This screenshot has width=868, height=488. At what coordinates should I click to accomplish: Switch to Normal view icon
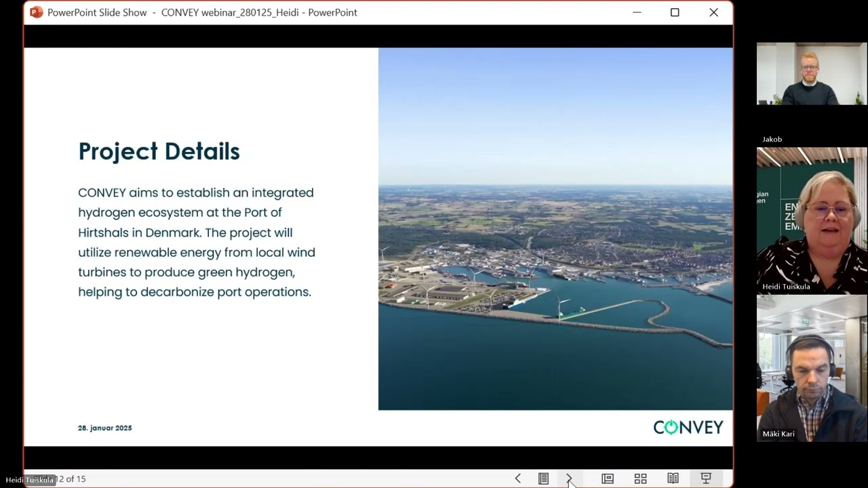pyautogui.click(x=608, y=479)
